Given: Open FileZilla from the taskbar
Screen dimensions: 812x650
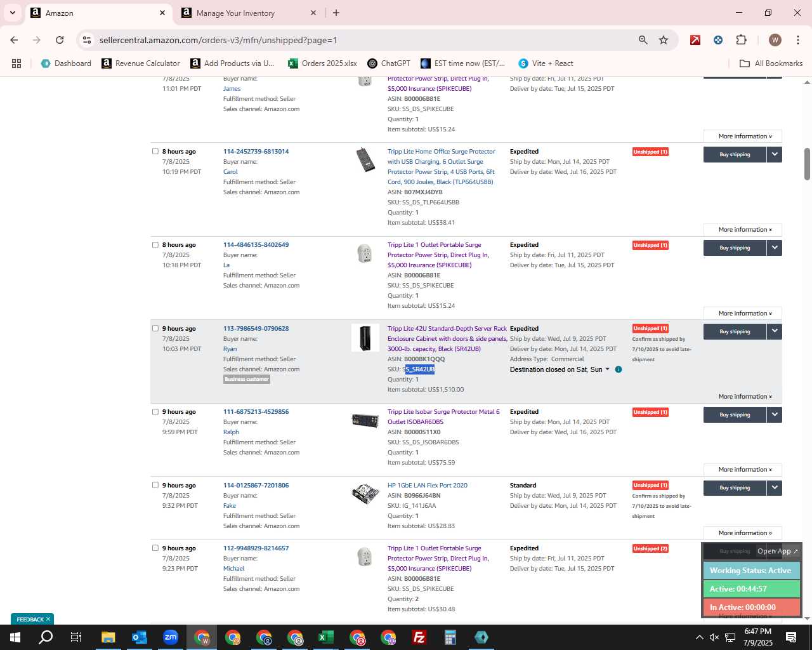Looking at the screenshot, I should pyautogui.click(x=419, y=637).
